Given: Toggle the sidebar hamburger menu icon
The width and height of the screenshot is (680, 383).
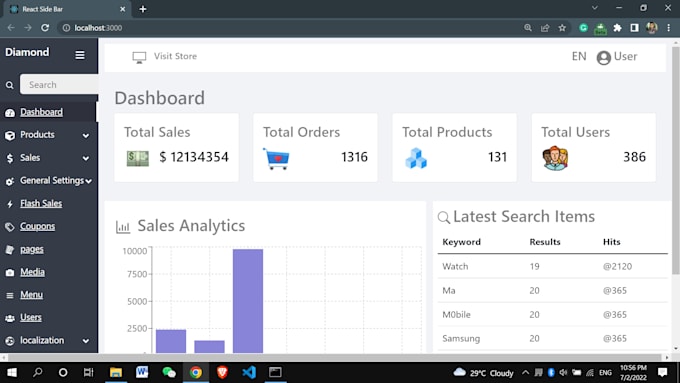Looking at the screenshot, I should 80,55.
